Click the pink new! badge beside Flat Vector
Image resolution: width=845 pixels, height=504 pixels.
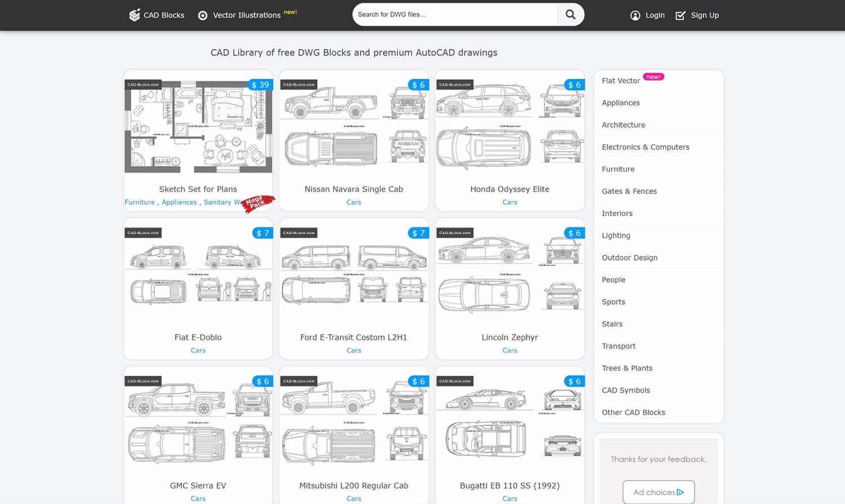pyautogui.click(x=653, y=77)
